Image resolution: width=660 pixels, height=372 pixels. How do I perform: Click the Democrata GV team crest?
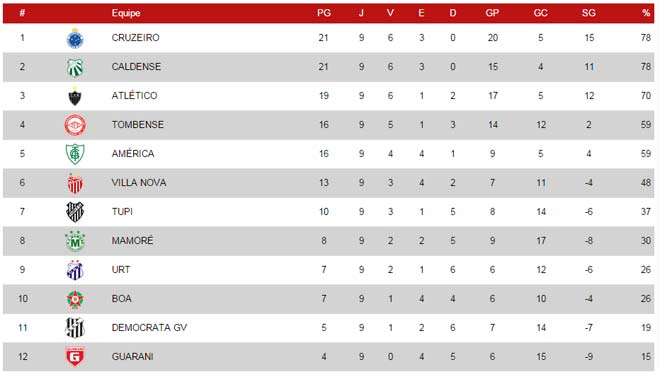75,328
